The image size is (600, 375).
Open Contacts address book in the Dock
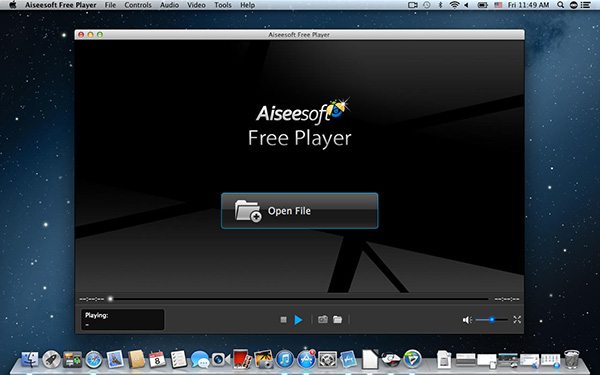(136, 360)
